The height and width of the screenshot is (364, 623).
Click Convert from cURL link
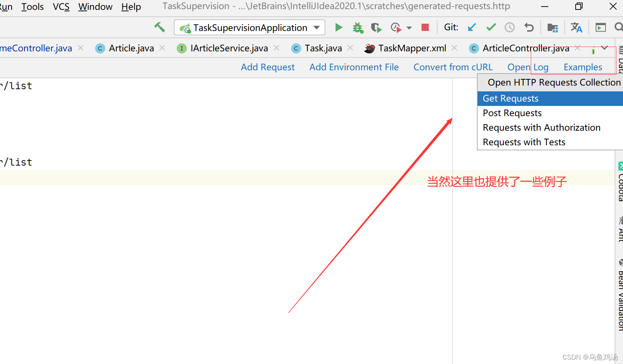[453, 67]
